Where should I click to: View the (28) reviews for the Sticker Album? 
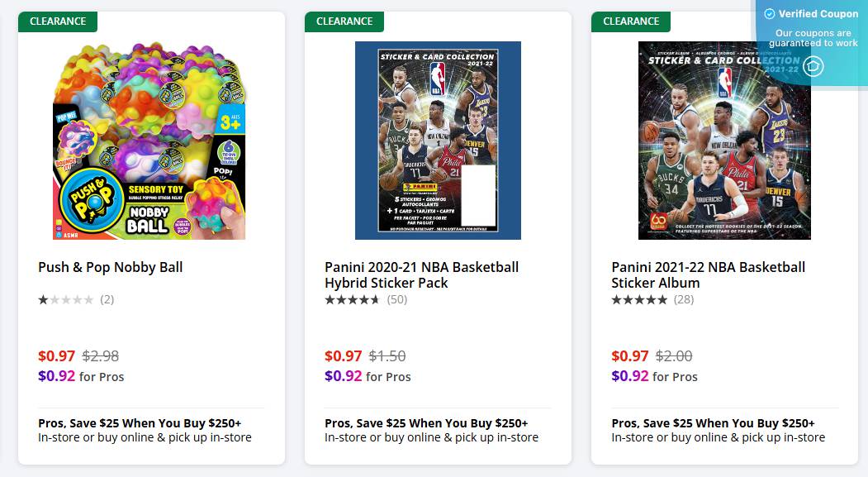coord(683,299)
